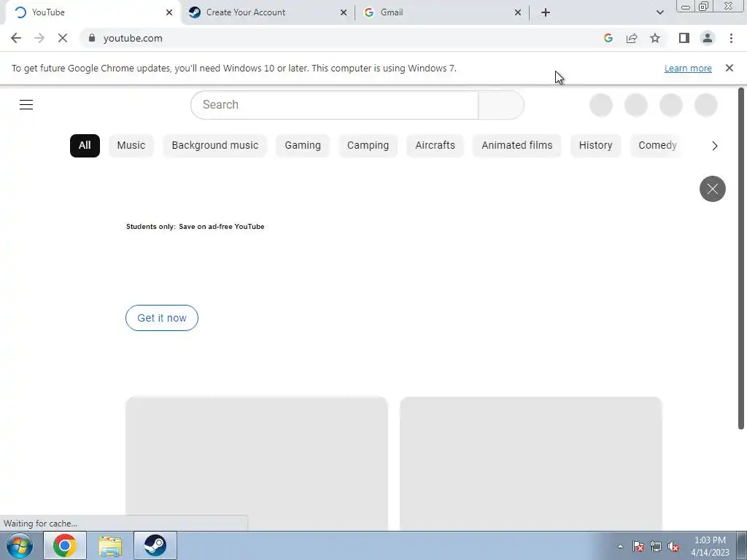The width and height of the screenshot is (747, 560).
Task: Open Windows Explorer from the taskbar
Action: coord(110,545)
